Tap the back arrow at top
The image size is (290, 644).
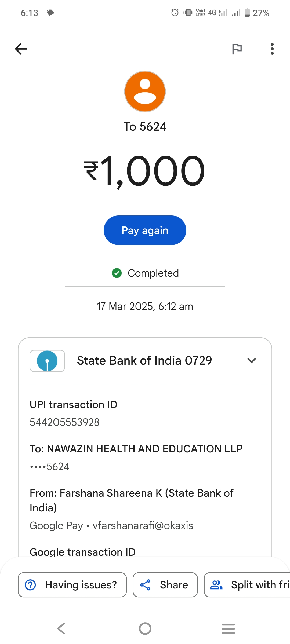point(21,49)
